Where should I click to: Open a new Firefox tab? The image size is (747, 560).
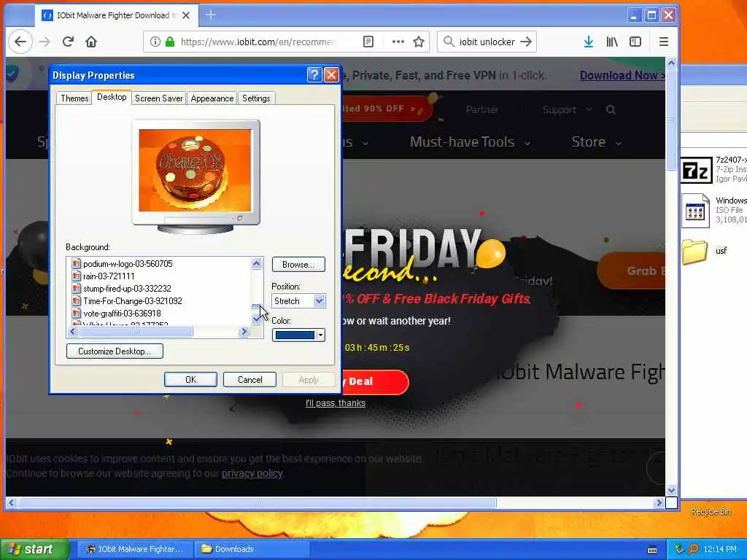(x=211, y=15)
